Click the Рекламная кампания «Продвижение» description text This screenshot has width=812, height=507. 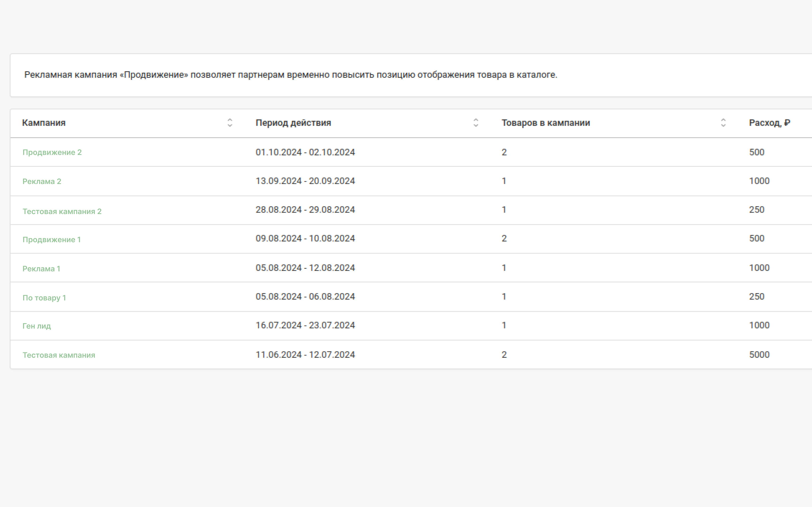(291, 75)
